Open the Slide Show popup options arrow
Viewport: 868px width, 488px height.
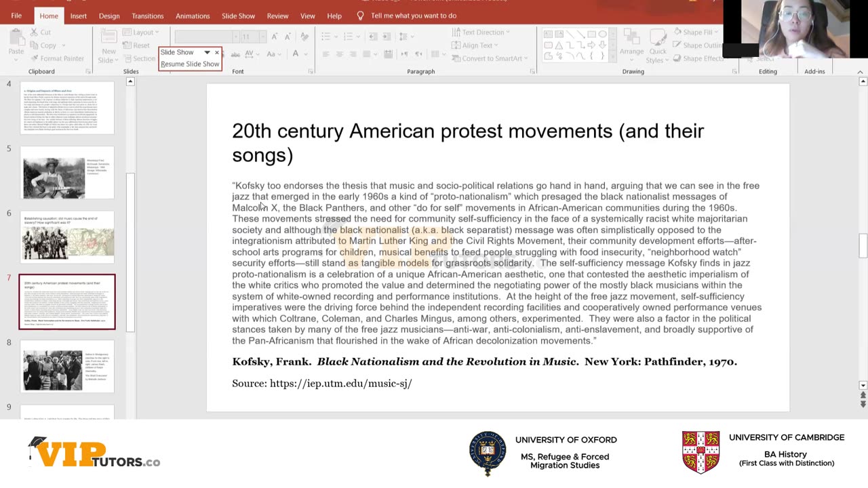coord(207,52)
